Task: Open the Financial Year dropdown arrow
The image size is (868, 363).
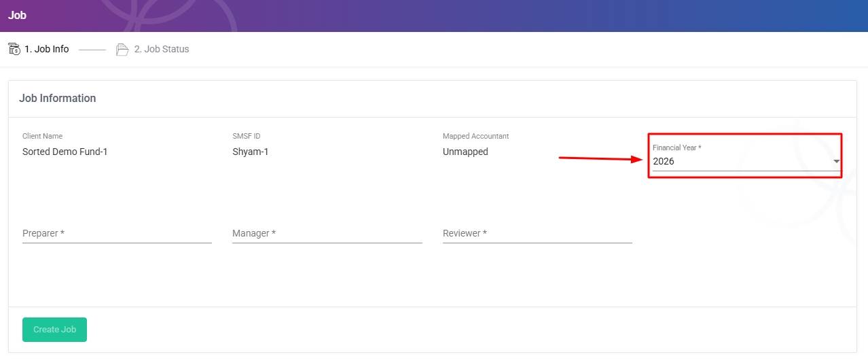Action: (836, 162)
